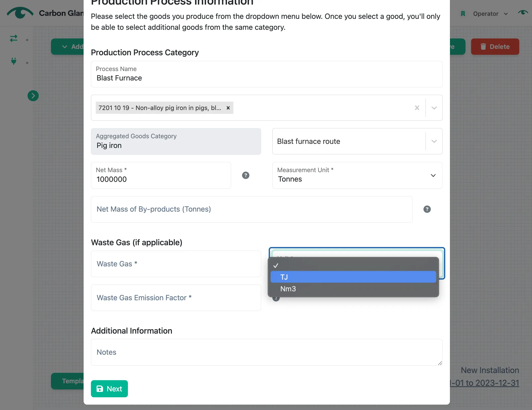Click the eye icon at top right

(523, 12)
